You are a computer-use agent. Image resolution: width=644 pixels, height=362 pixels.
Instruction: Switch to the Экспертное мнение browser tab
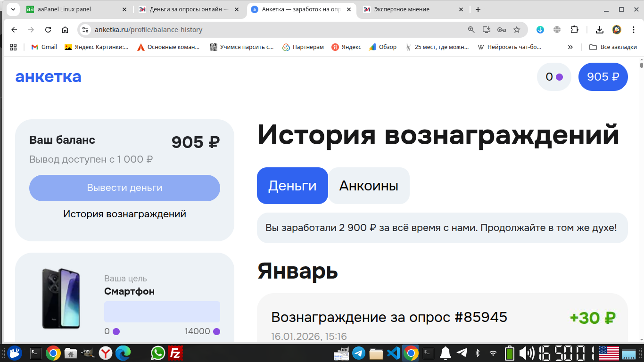(x=405, y=9)
